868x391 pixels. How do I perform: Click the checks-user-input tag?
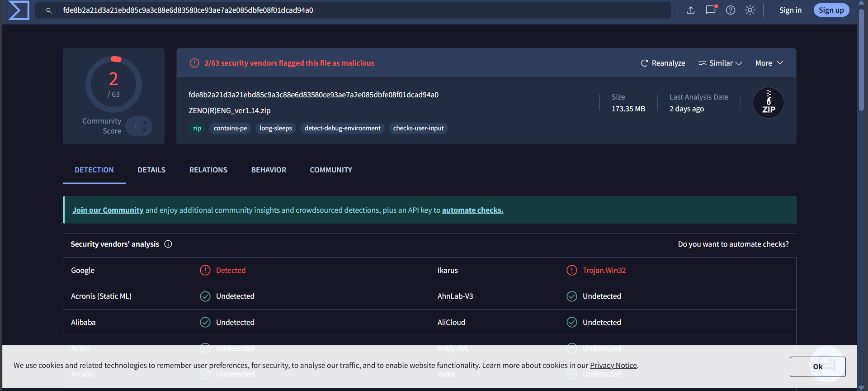click(x=418, y=128)
